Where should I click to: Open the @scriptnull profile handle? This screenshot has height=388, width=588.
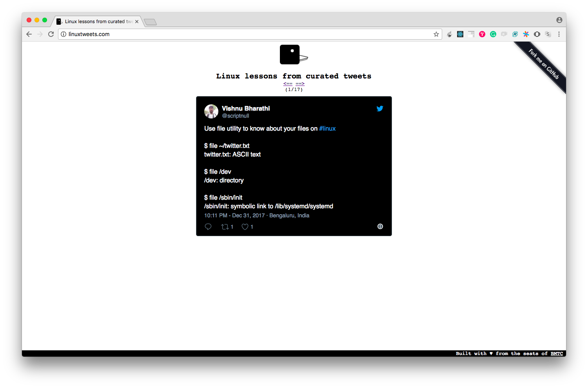point(236,116)
